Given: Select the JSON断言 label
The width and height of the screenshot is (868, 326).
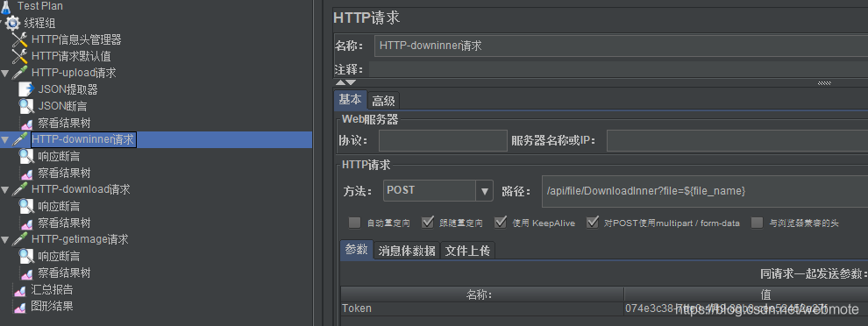Looking at the screenshot, I should click(62, 106).
